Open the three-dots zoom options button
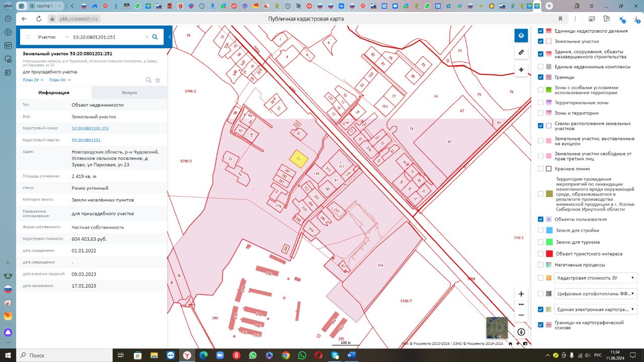Screen dimensions: 644x362 coord(521,304)
